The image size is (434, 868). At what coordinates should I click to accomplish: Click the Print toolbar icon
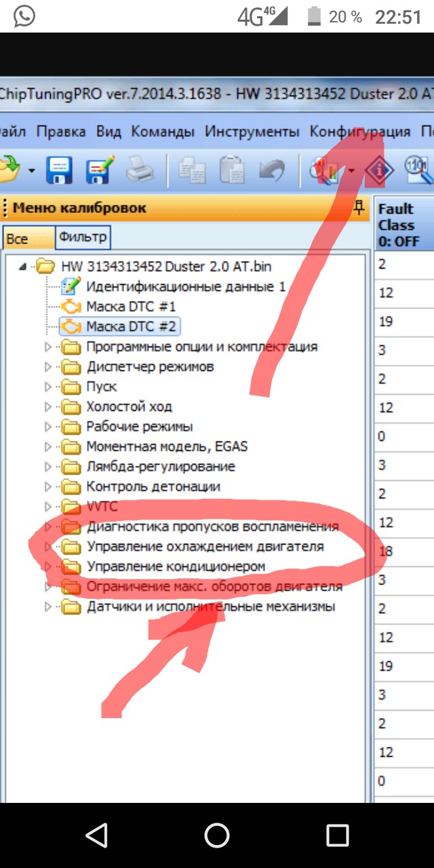point(140,170)
